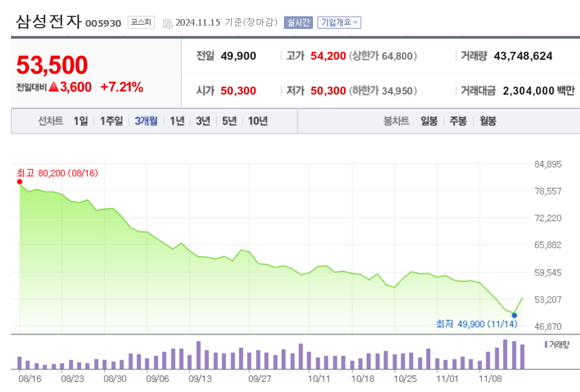Viewport: 580px width, 392px height.
Task: Click the lower limit text 하한가 34,950
Action: tap(383, 90)
